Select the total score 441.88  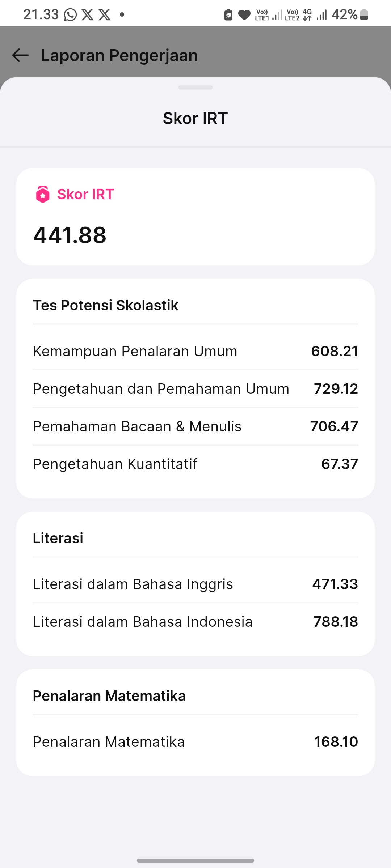click(x=70, y=235)
